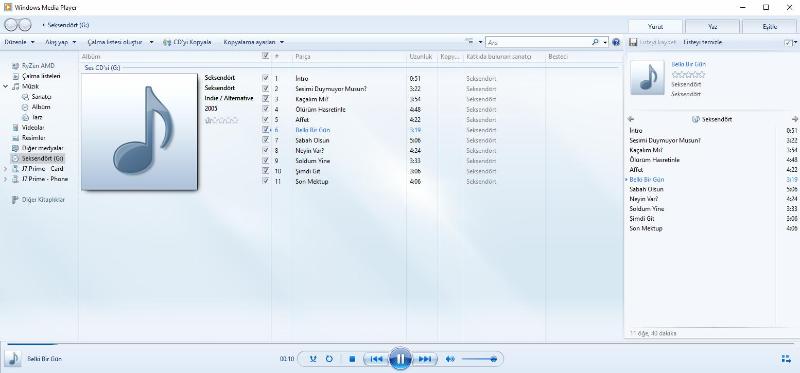Toggle the select-all checkbox in header
The width and height of the screenshot is (800, 373).
coord(265,57)
